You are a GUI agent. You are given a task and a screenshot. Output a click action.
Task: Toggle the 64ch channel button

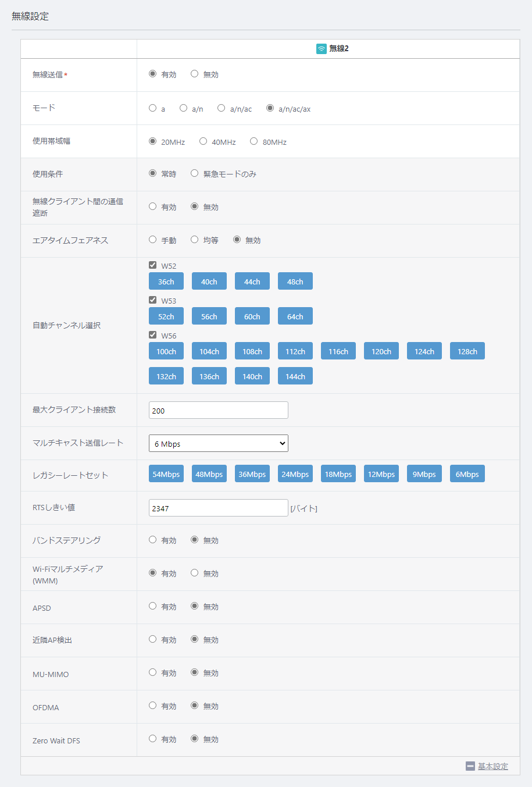295,316
